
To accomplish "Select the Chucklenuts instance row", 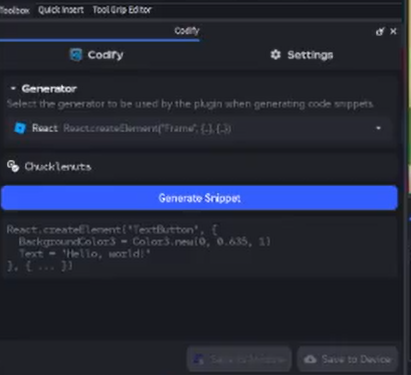I will click(x=199, y=166).
